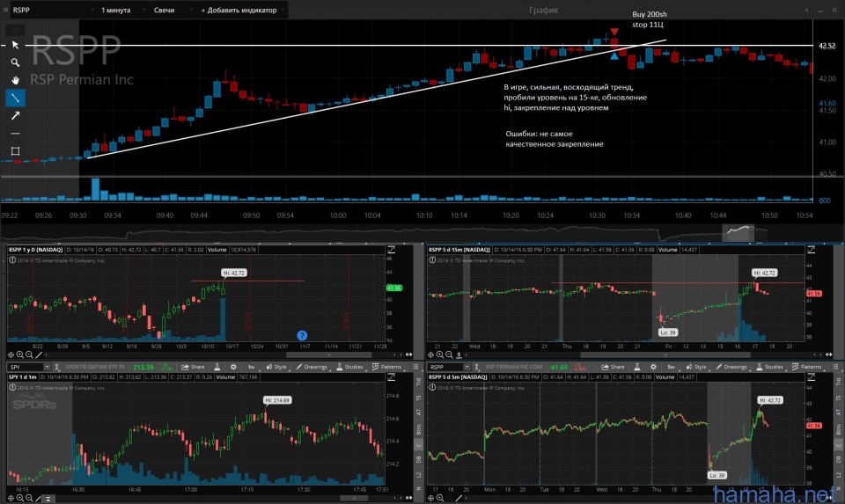
Task: Click pan crosshair icon under SPY chart
Action: click(x=11, y=498)
